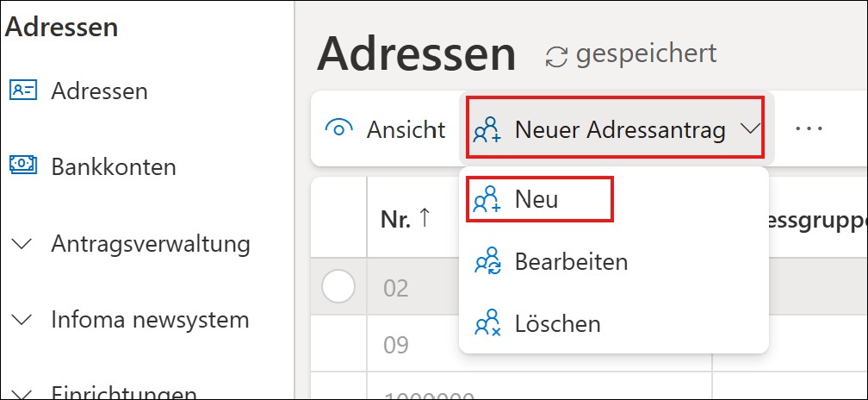868x400 pixels.
Task: Click the eye icon beside Ansicht
Action: click(x=339, y=129)
